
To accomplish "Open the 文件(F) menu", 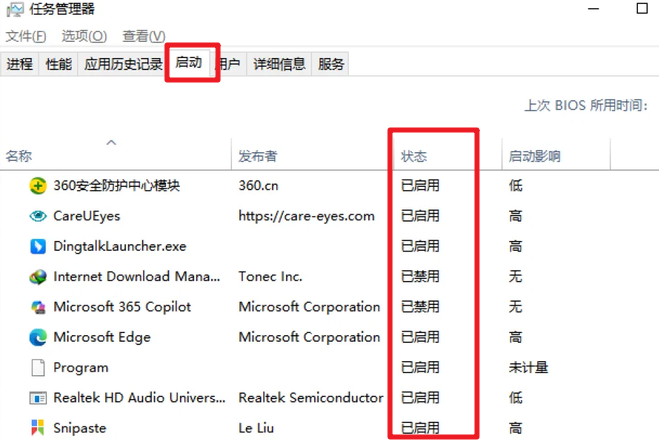I will (26, 37).
